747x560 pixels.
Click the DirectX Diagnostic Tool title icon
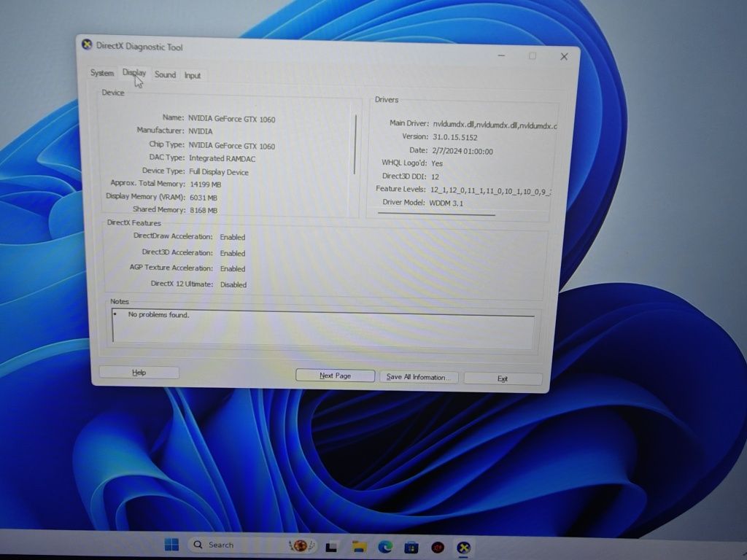coord(87,44)
